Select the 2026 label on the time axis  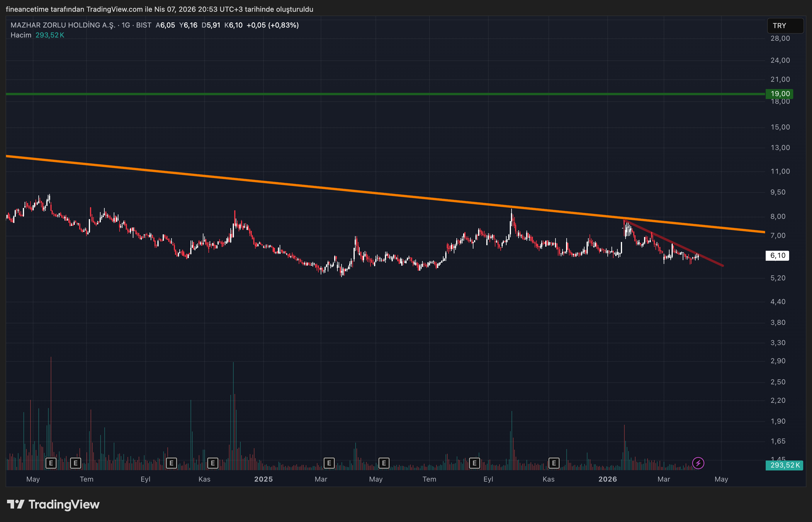click(x=608, y=479)
